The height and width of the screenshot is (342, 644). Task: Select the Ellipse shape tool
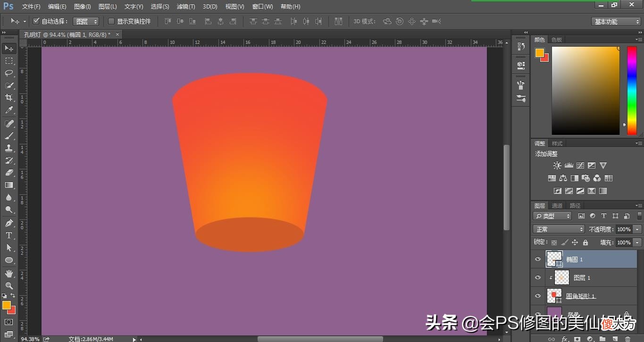coord(9,260)
